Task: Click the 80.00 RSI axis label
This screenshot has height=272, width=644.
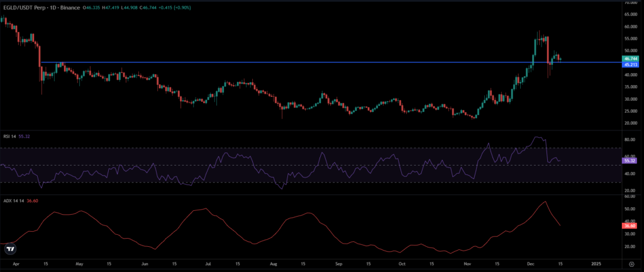Action: point(630,140)
